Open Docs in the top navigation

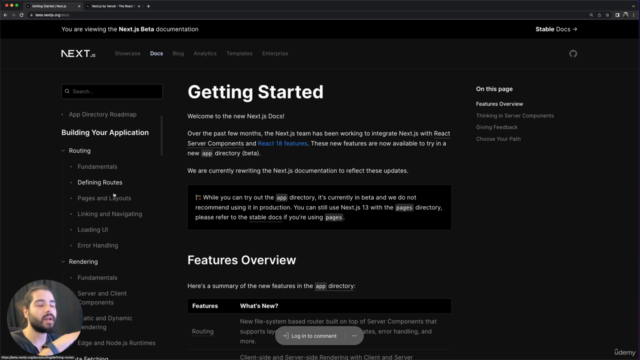pyautogui.click(x=156, y=53)
